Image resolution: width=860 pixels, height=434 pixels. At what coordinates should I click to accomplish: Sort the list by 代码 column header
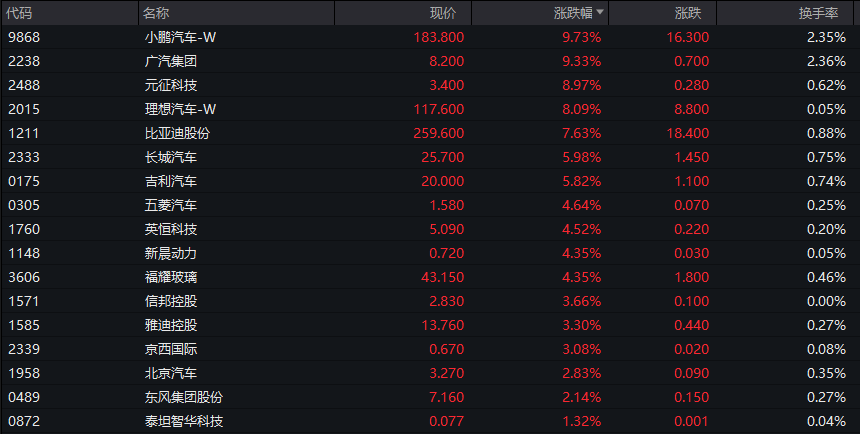point(20,13)
